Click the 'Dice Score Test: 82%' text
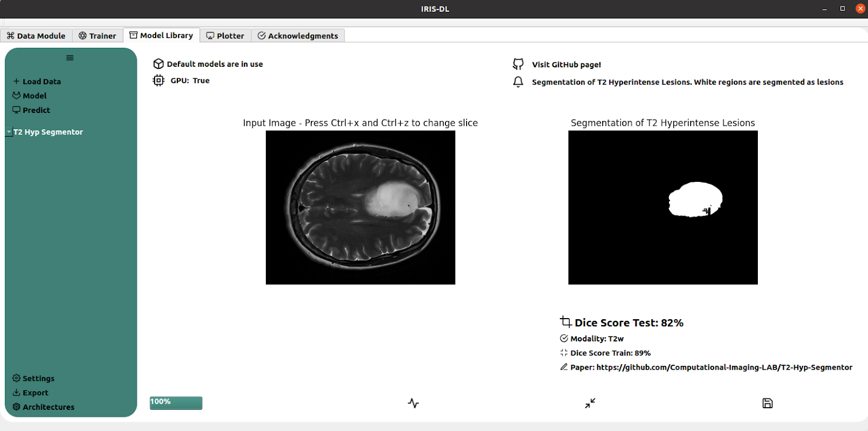The height and width of the screenshot is (431, 868). point(629,323)
